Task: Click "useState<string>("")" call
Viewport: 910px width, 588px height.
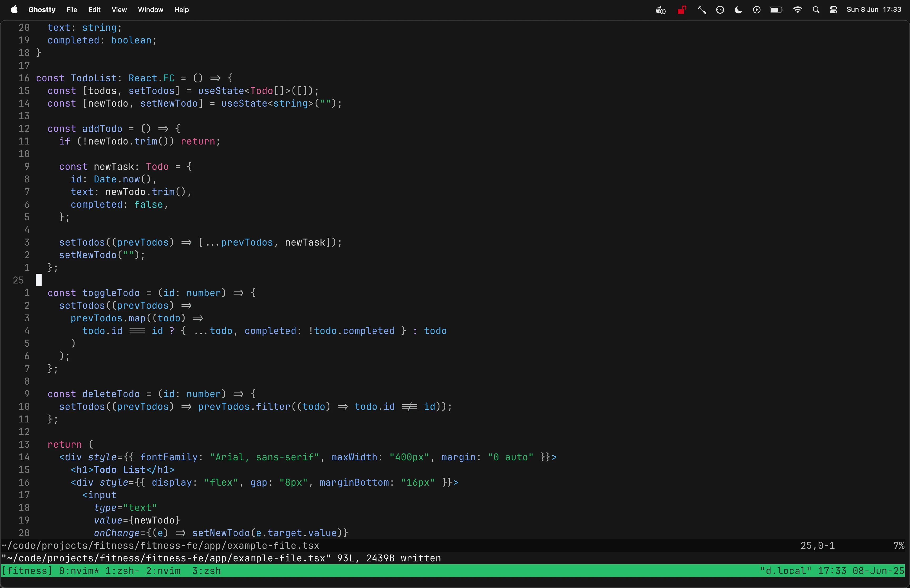Action: pos(279,103)
